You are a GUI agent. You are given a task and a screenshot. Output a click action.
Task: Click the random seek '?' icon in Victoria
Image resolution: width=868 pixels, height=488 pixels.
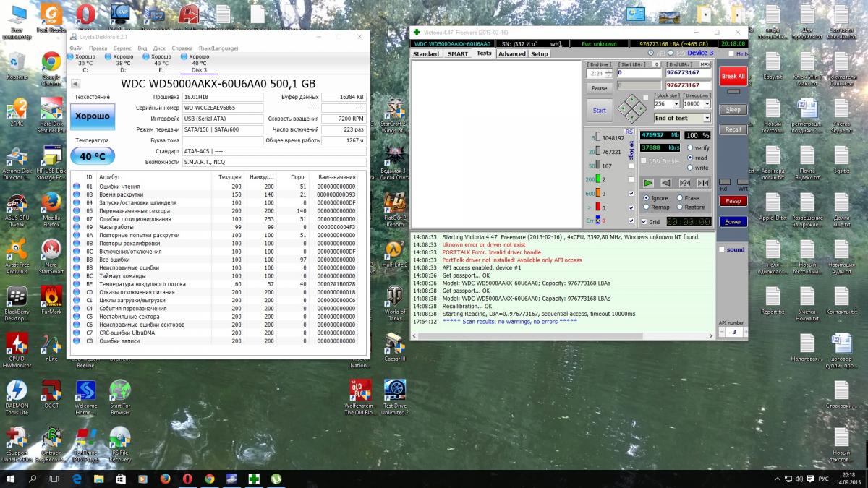[x=684, y=183]
